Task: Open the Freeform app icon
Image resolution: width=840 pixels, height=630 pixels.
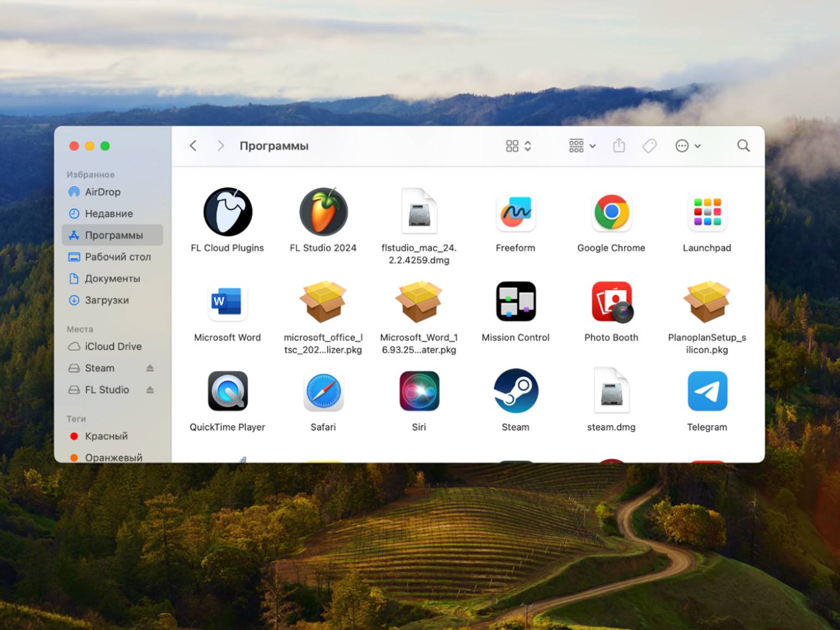Action: tap(515, 212)
